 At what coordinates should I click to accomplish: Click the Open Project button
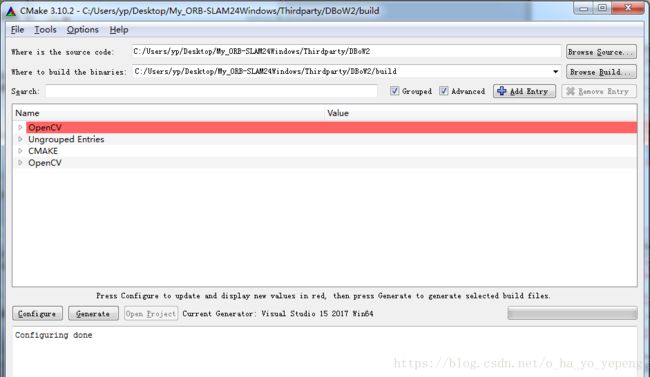pos(151,314)
